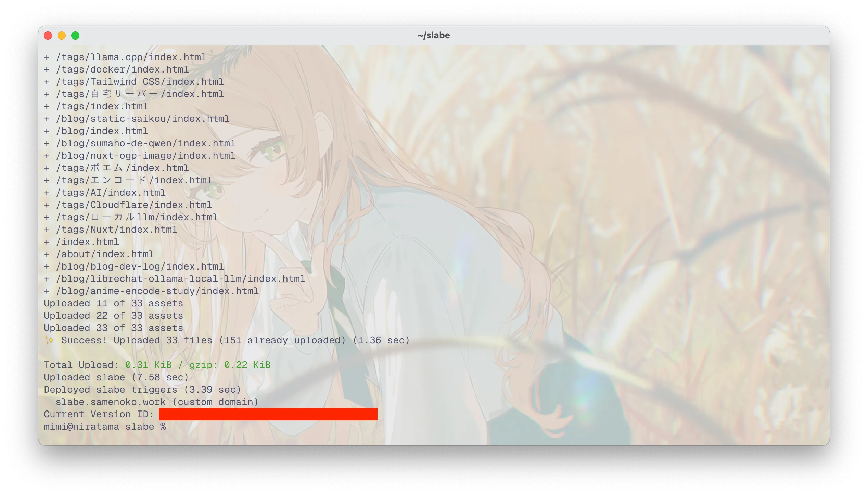The width and height of the screenshot is (868, 496).
Task: Click the /tags/エンコード/index.html line
Action: 128,180
